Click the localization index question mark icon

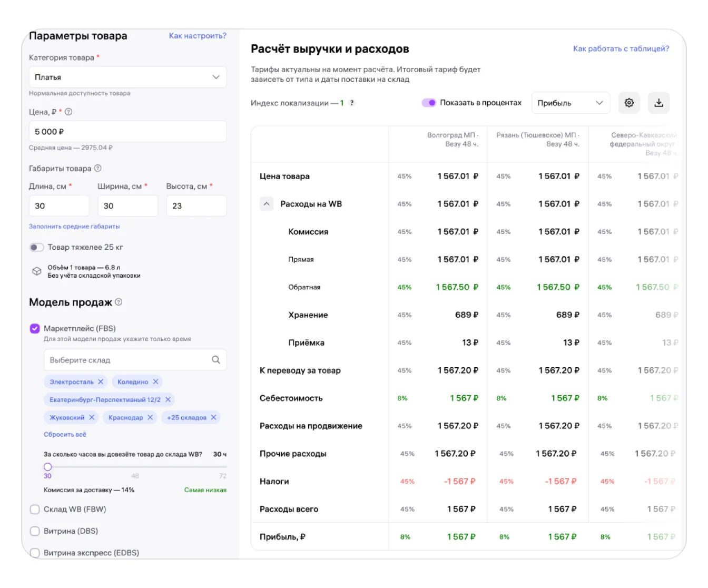point(352,103)
